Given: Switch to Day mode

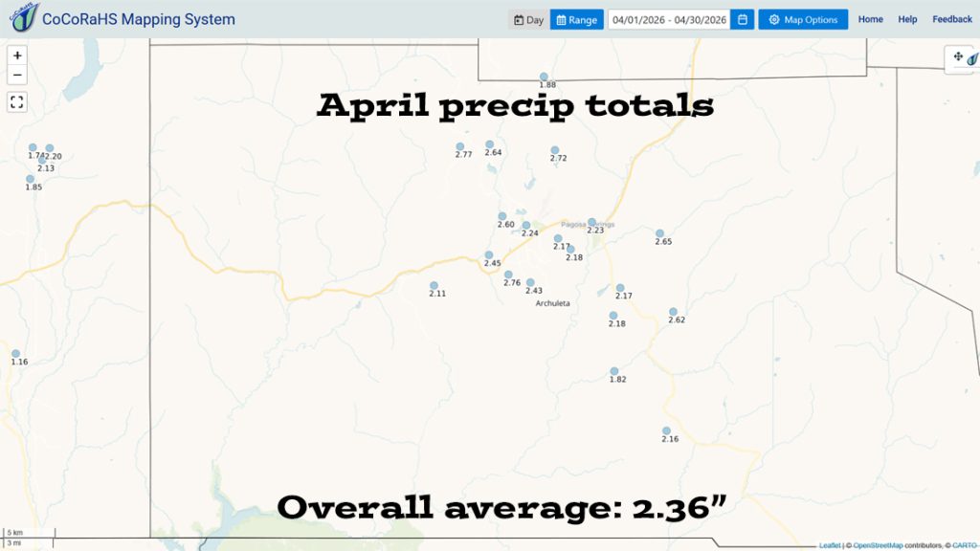Looking at the screenshot, I should [x=528, y=20].
